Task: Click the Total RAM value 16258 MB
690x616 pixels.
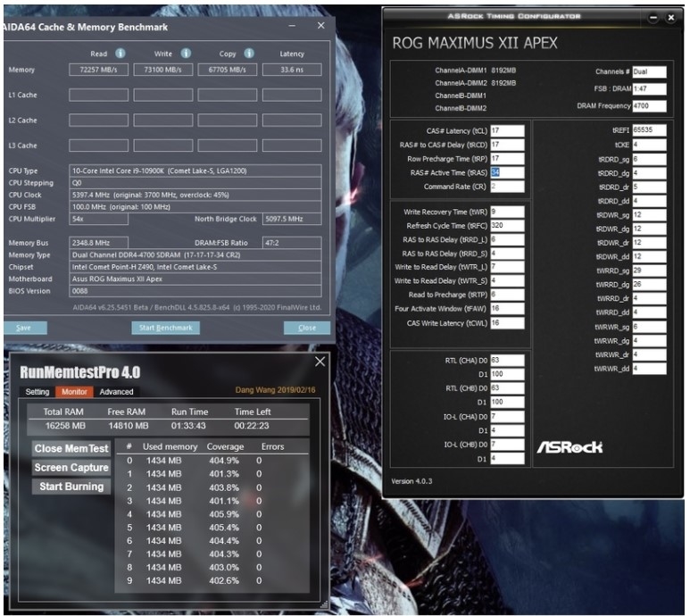Action: [x=65, y=426]
